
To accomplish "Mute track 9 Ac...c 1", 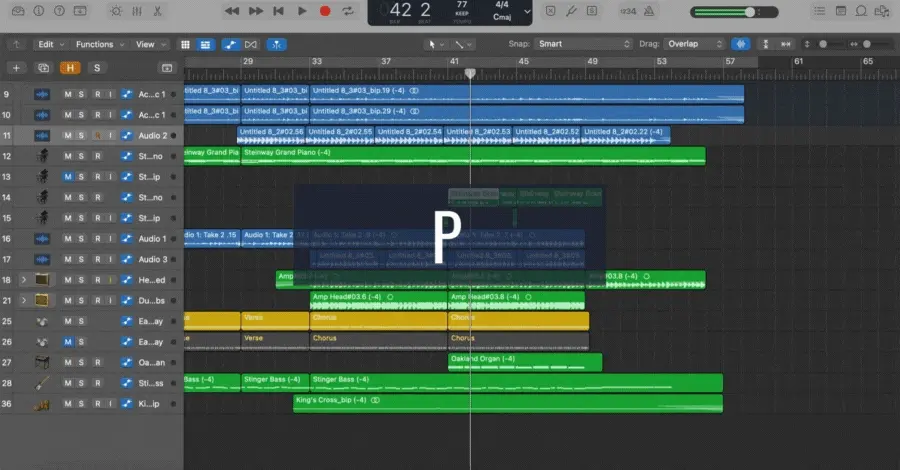I will click(x=68, y=94).
